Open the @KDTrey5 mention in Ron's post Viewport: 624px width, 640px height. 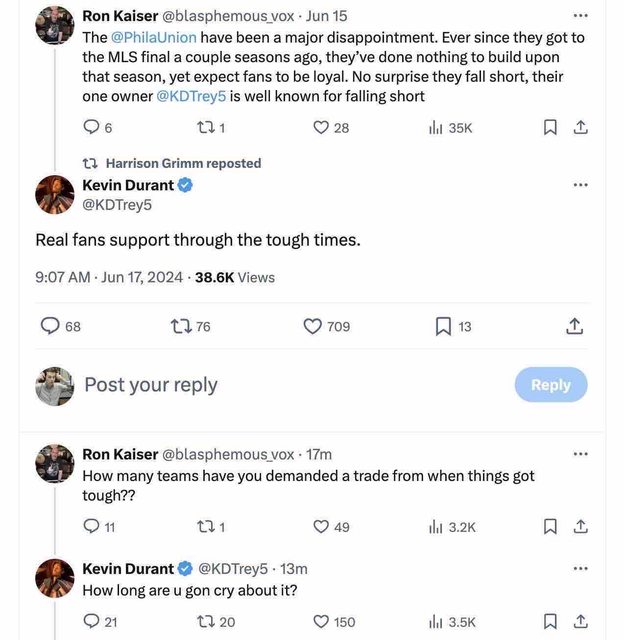pos(192,96)
